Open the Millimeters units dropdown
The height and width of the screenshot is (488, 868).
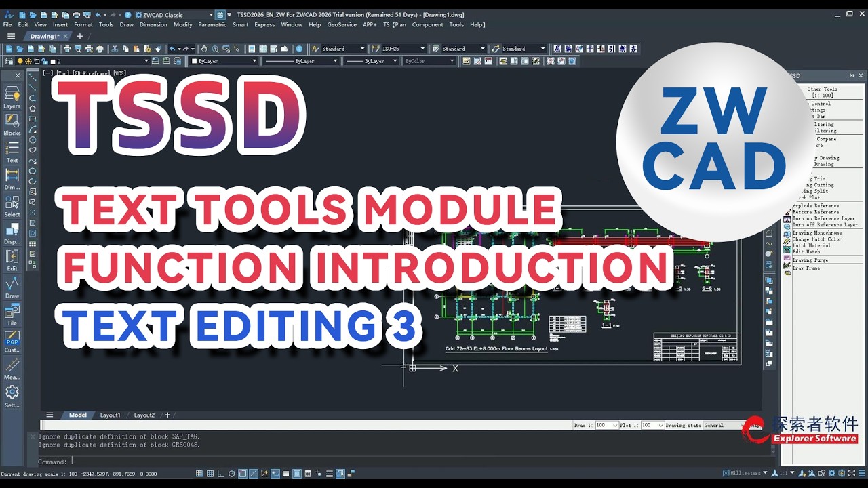click(745, 473)
